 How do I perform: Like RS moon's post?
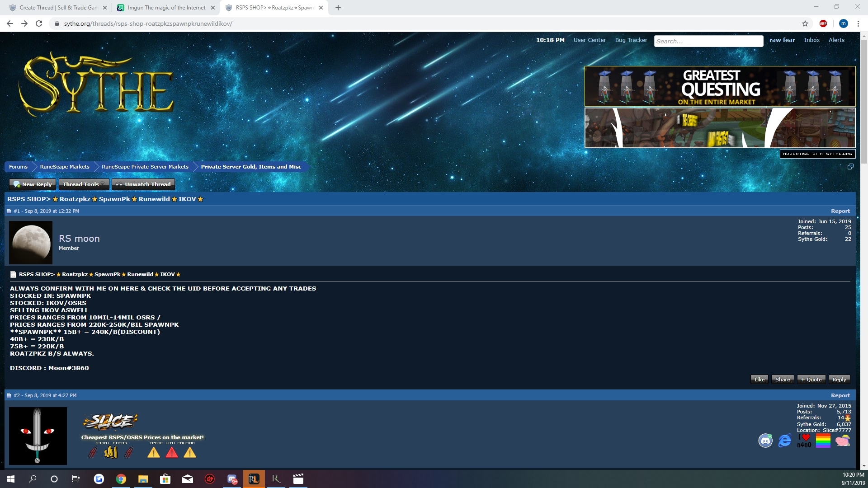tap(759, 380)
